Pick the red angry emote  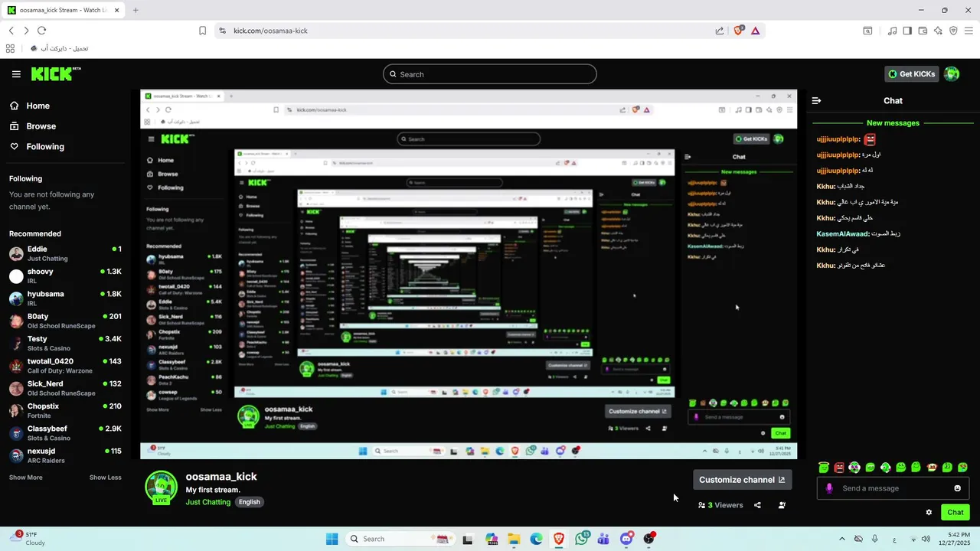(x=839, y=467)
